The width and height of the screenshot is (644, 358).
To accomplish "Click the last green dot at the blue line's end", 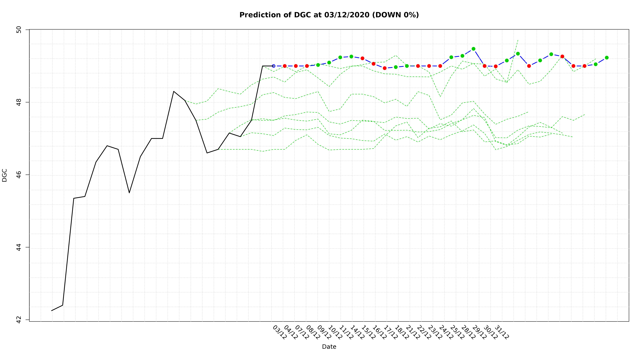I will pyautogui.click(x=607, y=58).
